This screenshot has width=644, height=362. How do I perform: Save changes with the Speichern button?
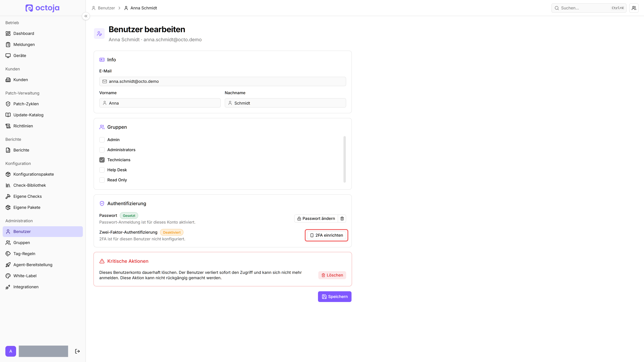335,296
